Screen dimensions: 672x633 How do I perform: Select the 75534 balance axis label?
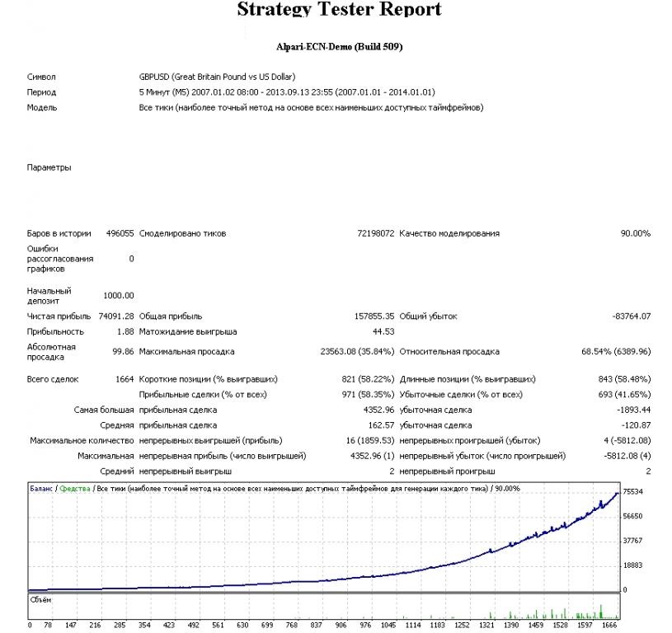pyautogui.click(x=633, y=492)
